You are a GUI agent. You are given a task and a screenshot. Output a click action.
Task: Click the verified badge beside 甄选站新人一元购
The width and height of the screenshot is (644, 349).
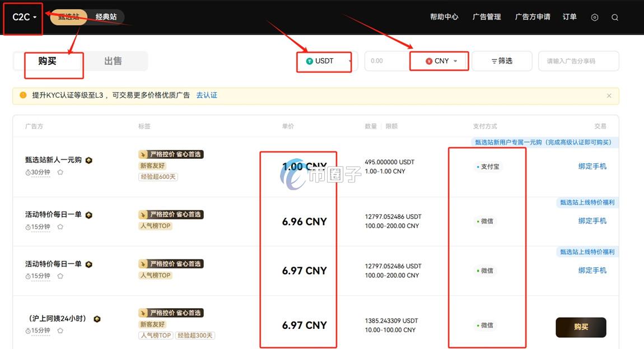[88, 160]
